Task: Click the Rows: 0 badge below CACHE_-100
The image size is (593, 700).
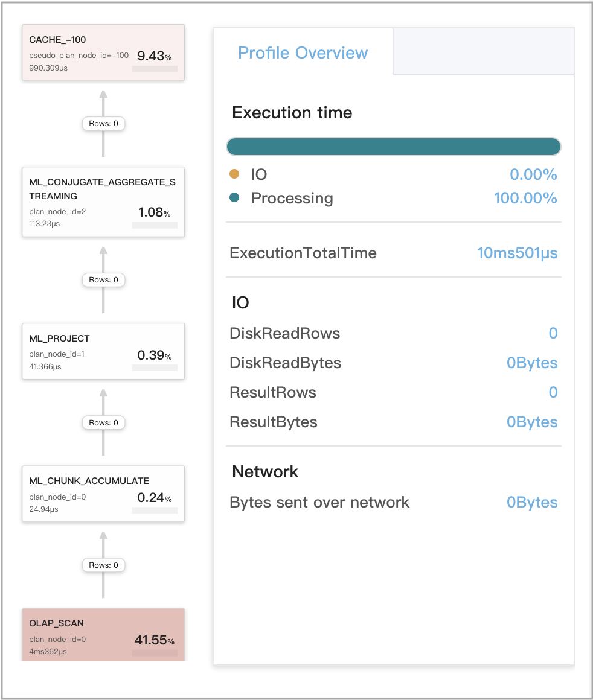Action: coord(103,123)
